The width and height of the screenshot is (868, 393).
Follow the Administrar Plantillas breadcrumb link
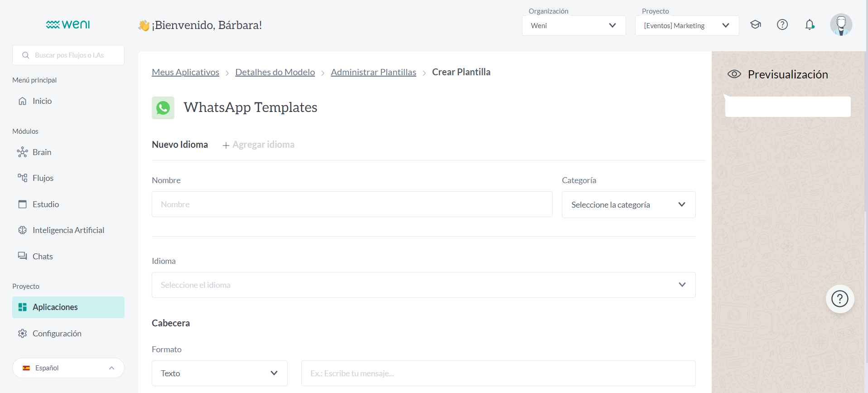click(373, 73)
